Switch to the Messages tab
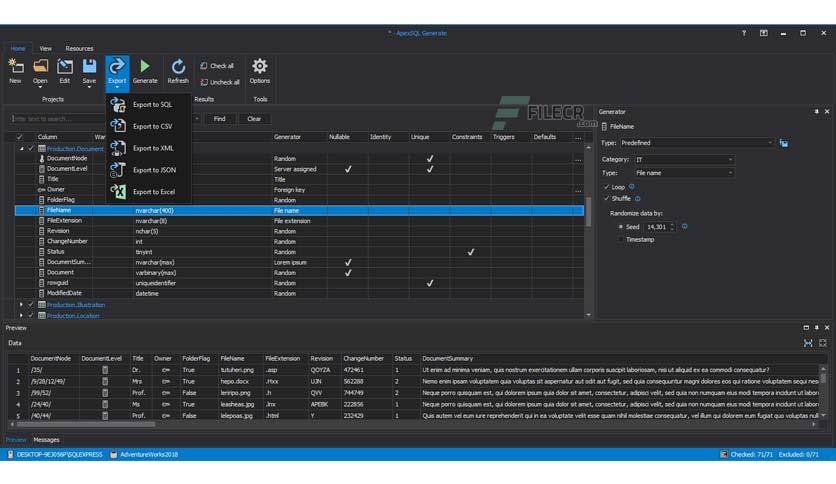 46,440
